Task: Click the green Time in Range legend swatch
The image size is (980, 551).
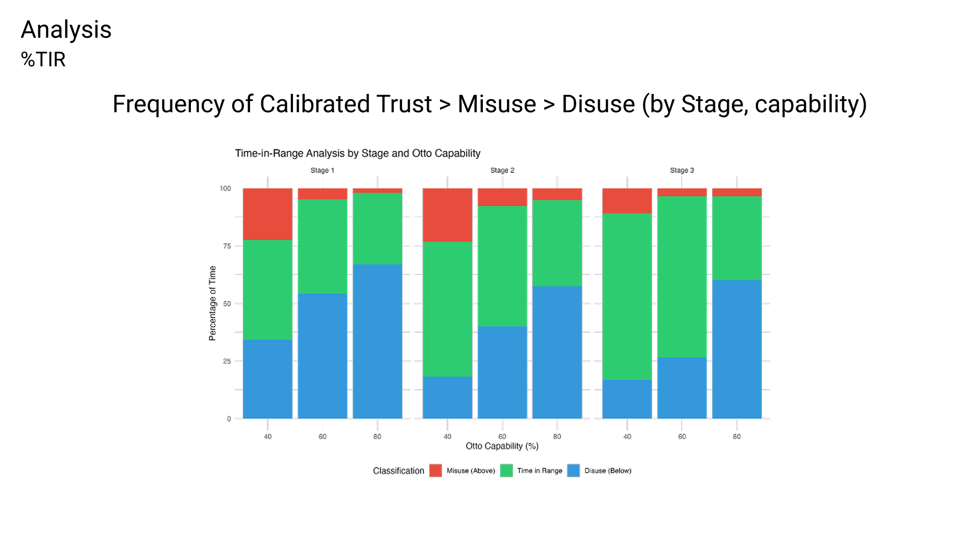Action: pos(506,470)
